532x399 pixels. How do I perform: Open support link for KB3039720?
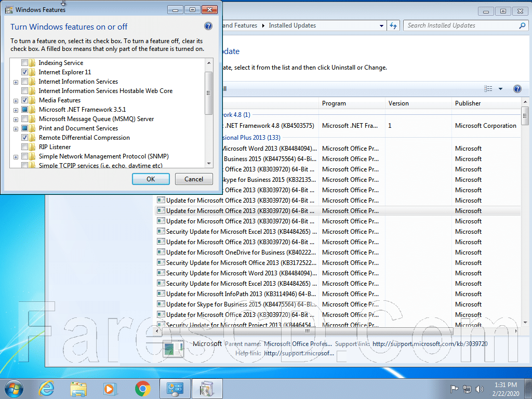coord(430,344)
